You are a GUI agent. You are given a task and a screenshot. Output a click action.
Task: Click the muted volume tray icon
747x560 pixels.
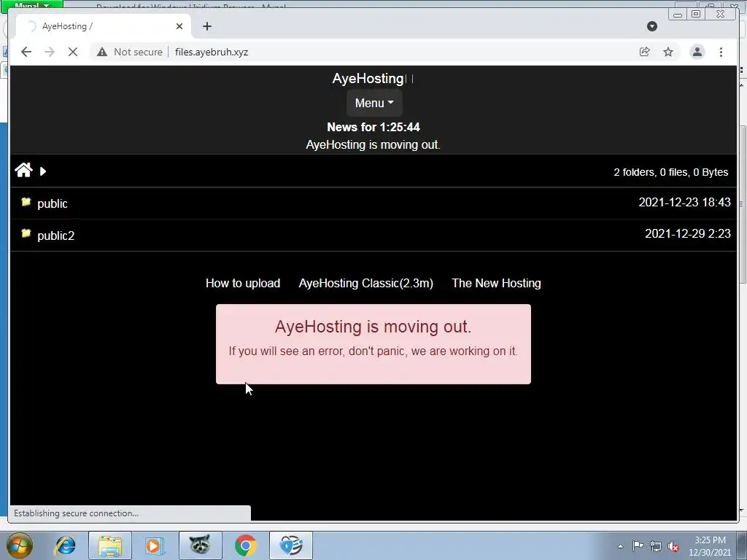click(x=673, y=546)
